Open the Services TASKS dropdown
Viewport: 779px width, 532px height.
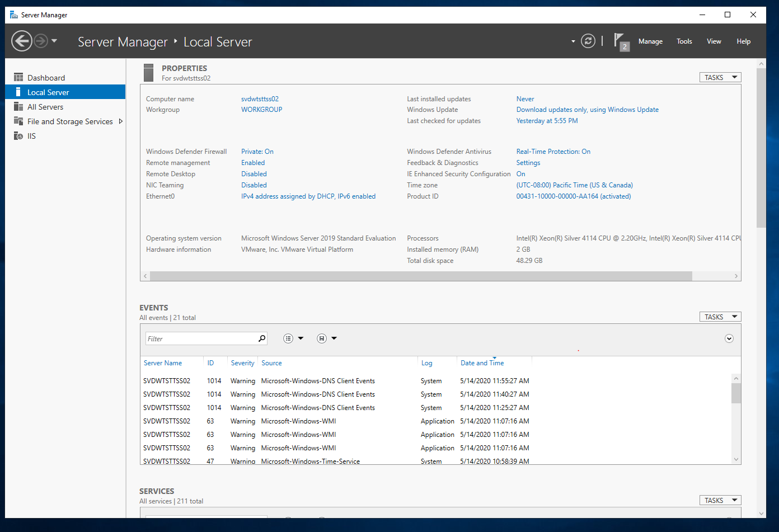720,500
